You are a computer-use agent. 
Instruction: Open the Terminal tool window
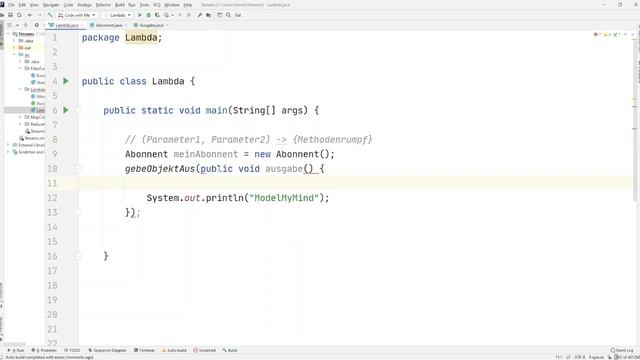coord(144,350)
